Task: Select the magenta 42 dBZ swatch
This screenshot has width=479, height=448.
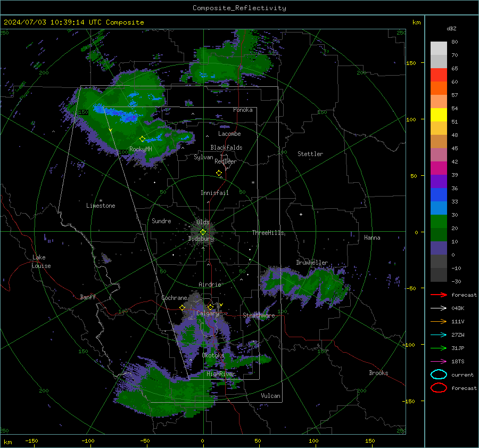Action: pos(439,168)
